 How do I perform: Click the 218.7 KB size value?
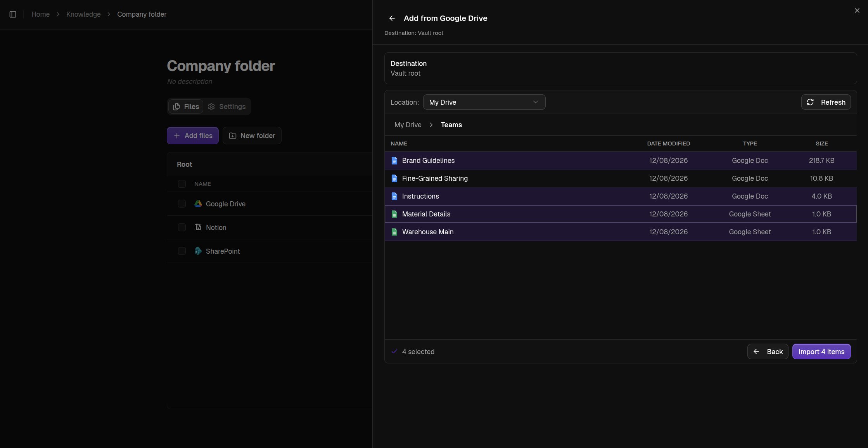821,161
